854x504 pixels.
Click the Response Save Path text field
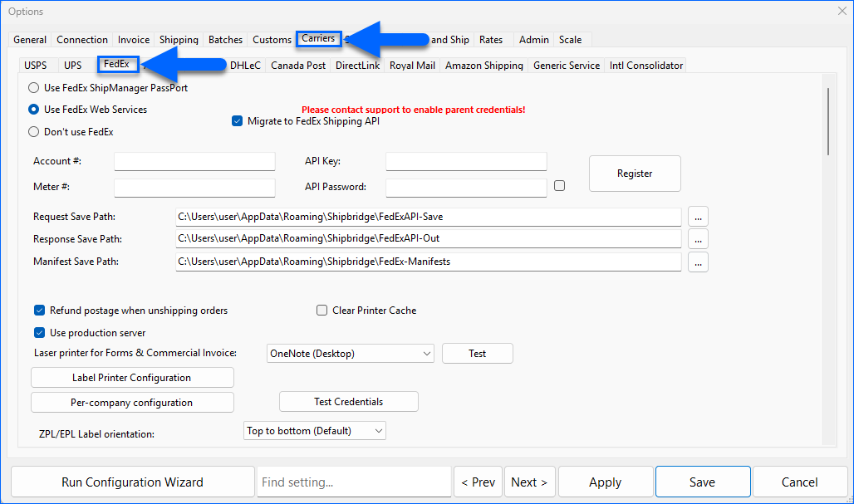click(x=428, y=238)
